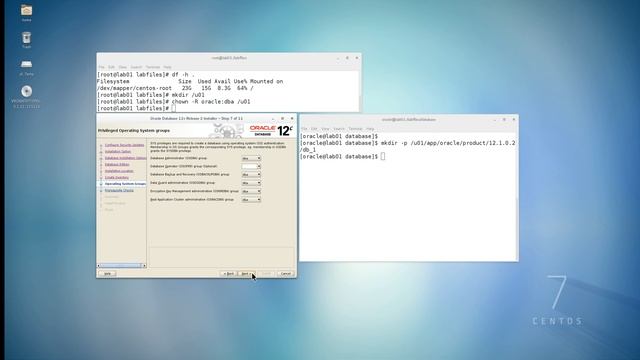640x360 pixels.
Task: Open Encryption Key Management (OSKMDBA) group dropdown
Action: pyautogui.click(x=251, y=191)
